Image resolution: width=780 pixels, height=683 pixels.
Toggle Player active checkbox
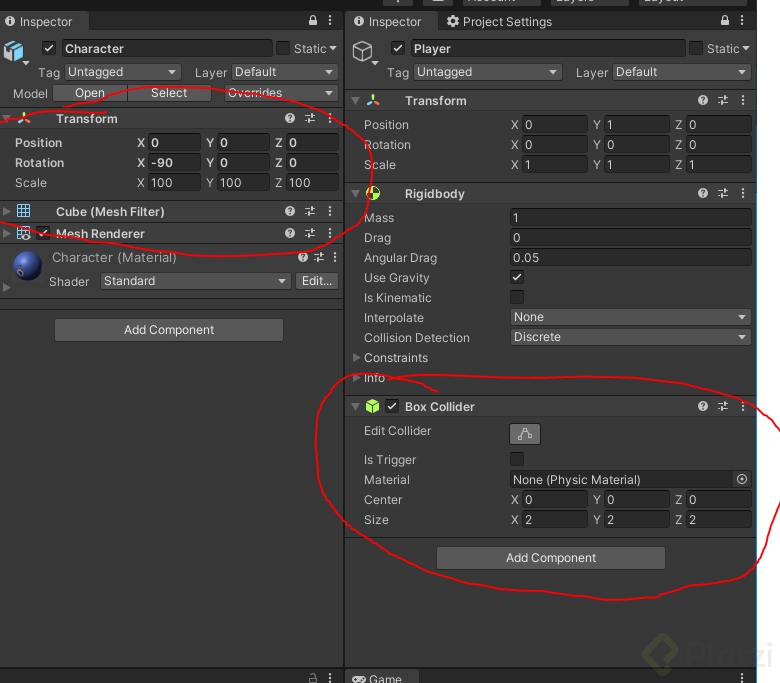tap(397, 48)
